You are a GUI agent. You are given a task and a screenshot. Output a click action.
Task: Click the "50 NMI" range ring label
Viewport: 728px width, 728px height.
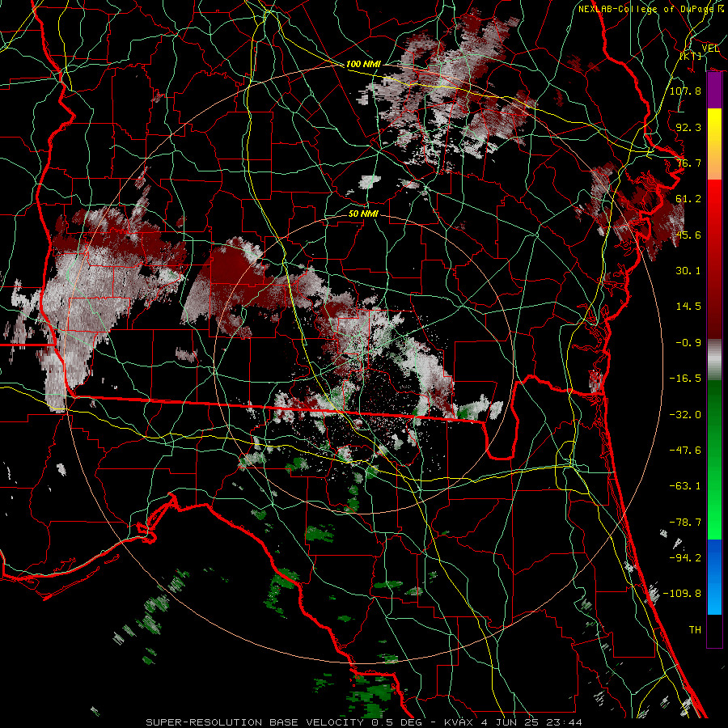coord(363,214)
